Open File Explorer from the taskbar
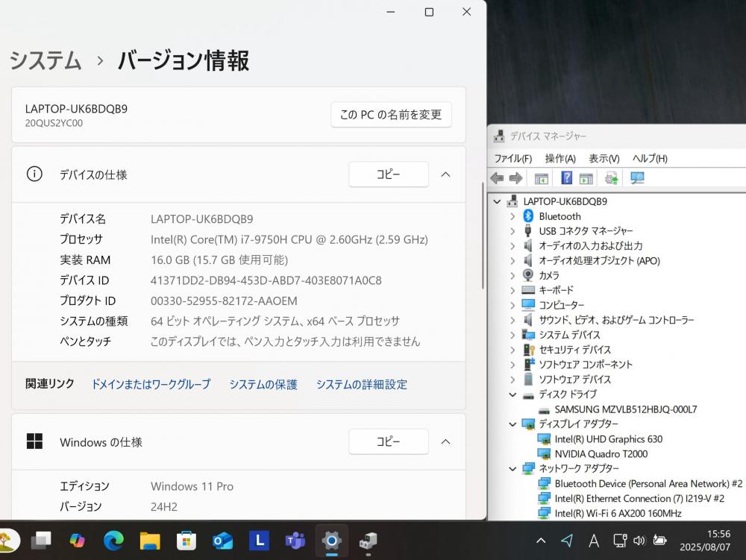This screenshot has height=560, width=746. click(x=150, y=541)
